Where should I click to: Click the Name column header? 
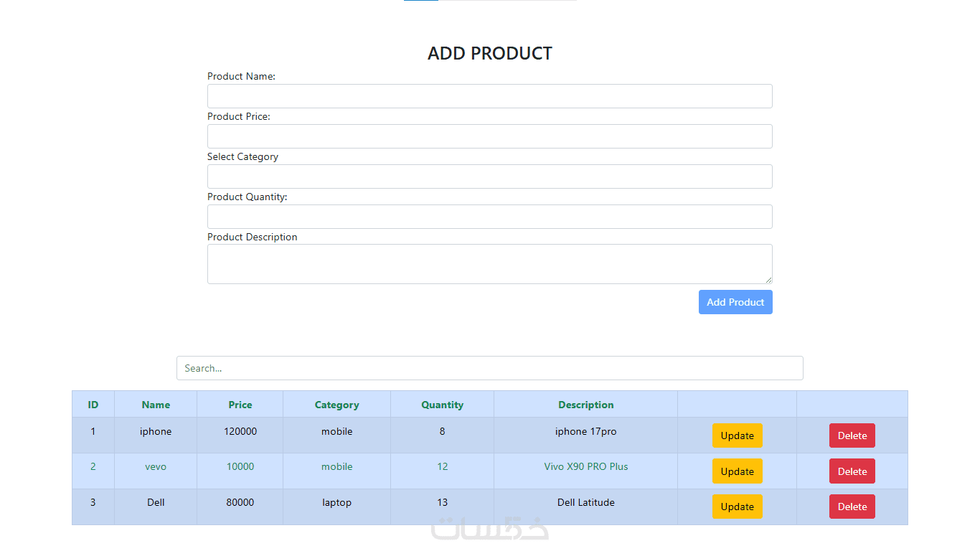pyautogui.click(x=156, y=405)
